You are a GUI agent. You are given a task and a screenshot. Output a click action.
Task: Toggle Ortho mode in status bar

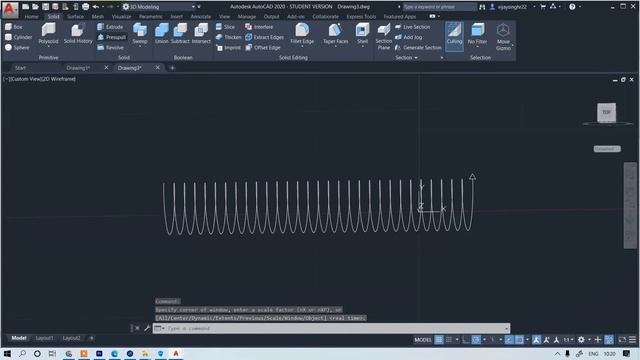(x=466, y=340)
